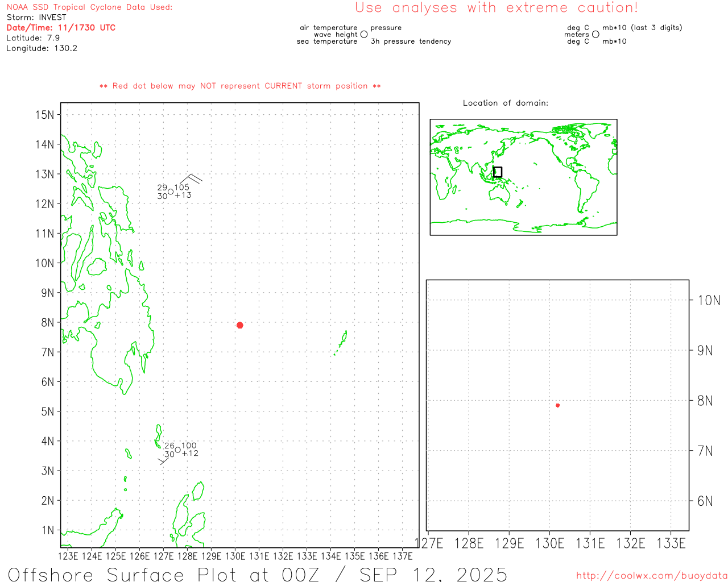Click the '133E' label on inset map
728x582 pixels.
(x=671, y=543)
